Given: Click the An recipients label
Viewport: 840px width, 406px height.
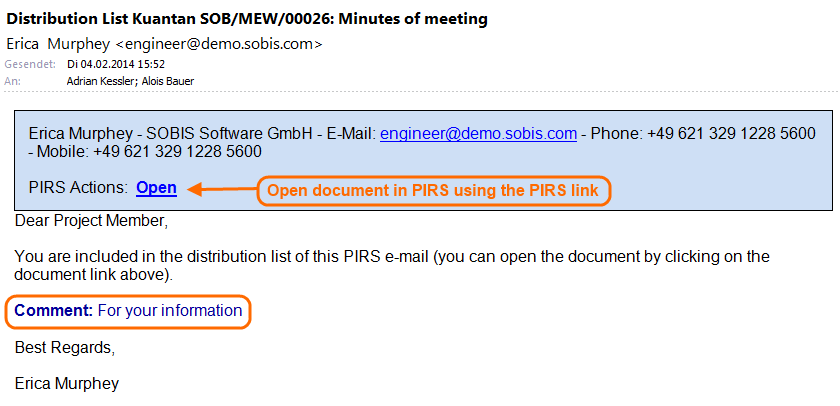Looking at the screenshot, I should point(13,81).
